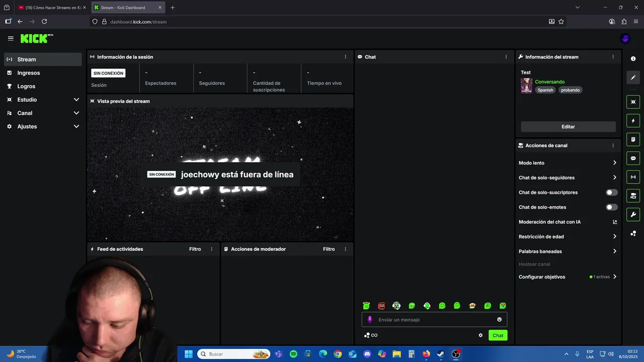Open Restricción de edad settings arrow

[x=614, y=236]
